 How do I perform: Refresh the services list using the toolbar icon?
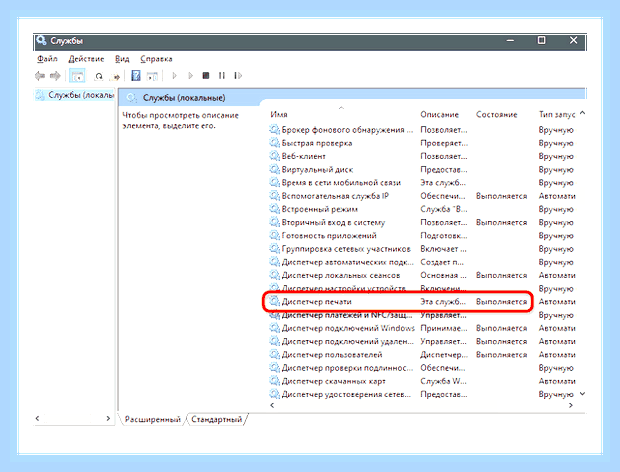[x=99, y=76]
